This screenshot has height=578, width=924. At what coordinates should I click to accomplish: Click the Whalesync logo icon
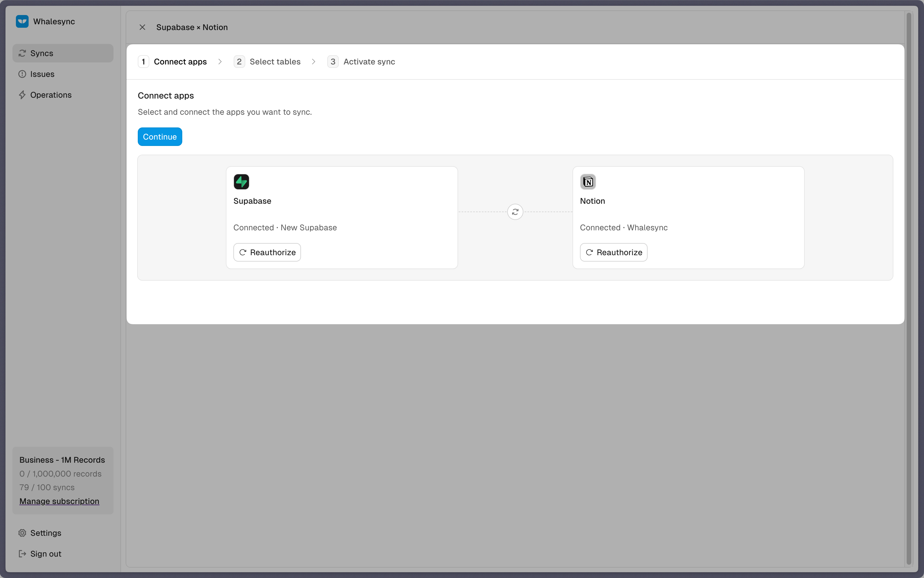[22, 21]
